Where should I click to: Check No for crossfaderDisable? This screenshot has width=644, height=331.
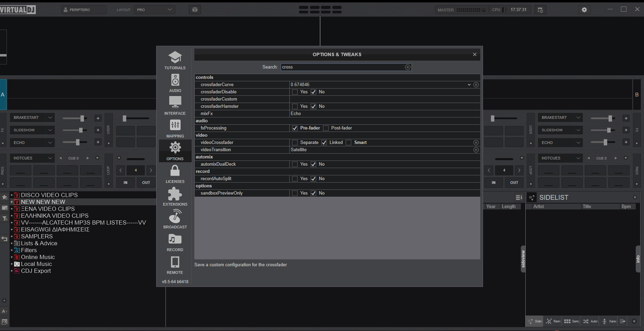pyautogui.click(x=313, y=92)
